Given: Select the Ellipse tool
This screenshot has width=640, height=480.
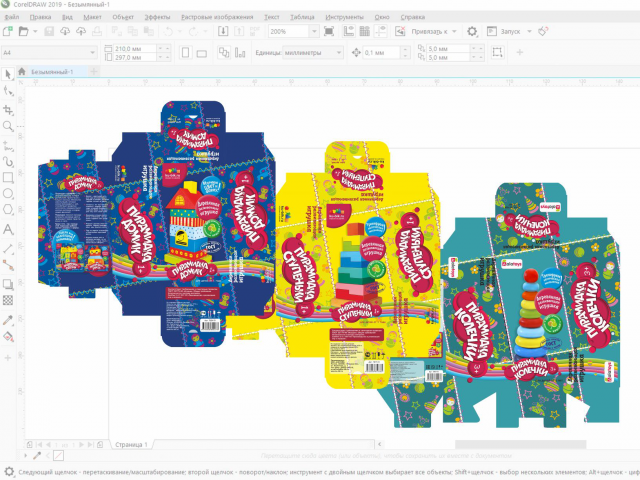Looking at the screenshot, I should 8,193.
